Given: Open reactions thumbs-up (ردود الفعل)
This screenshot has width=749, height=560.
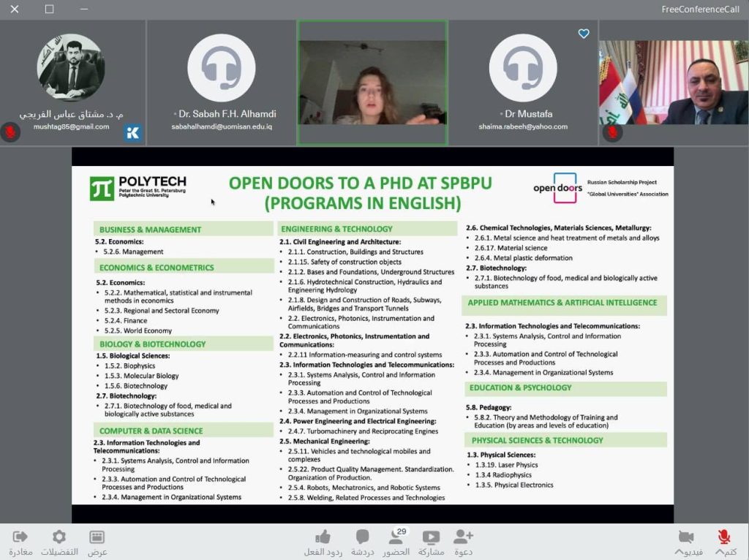Looking at the screenshot, I should 323,537.
